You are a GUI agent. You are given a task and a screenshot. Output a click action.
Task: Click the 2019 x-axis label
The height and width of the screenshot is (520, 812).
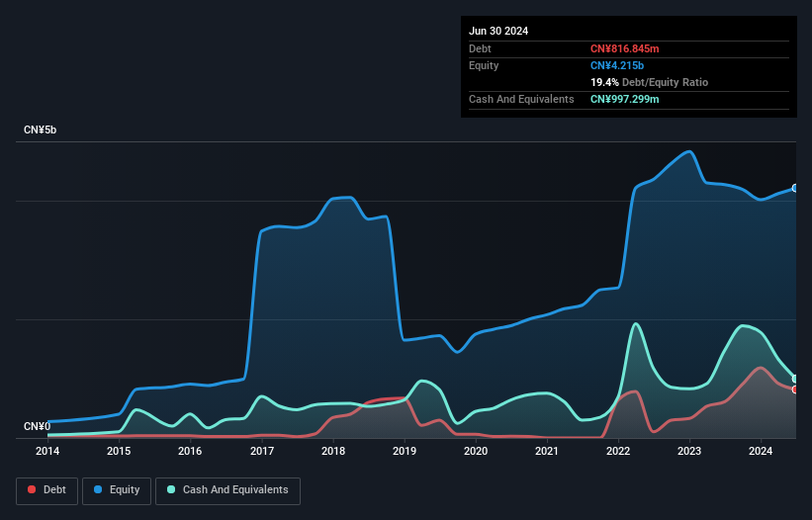pos(405,451)
